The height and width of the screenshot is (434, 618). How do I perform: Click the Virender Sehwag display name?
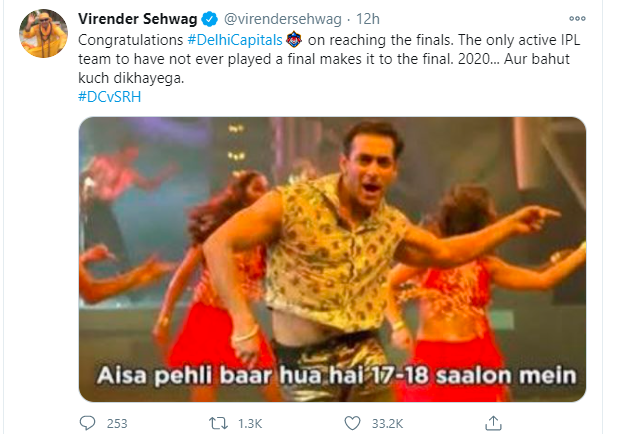(x=138, y=19)
